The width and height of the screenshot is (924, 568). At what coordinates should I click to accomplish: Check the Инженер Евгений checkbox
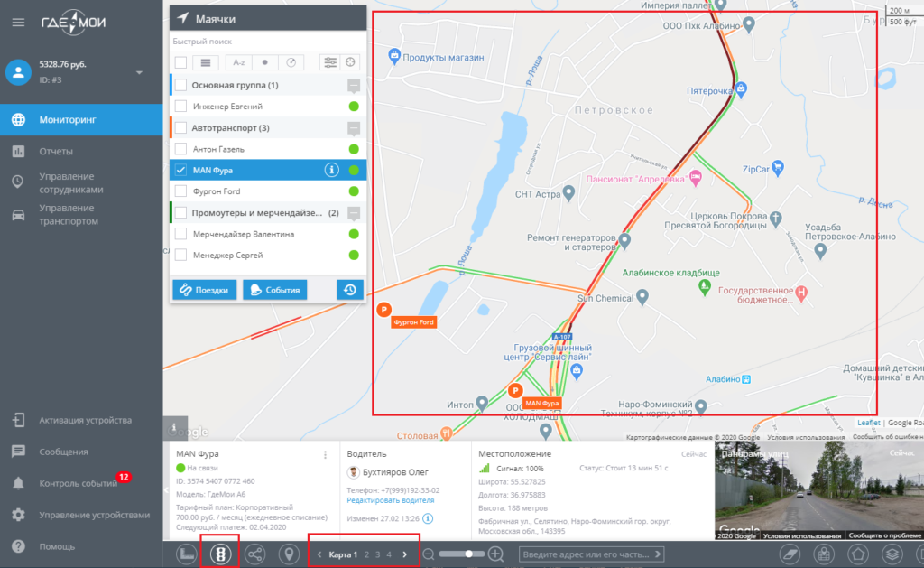click(180, 107)
